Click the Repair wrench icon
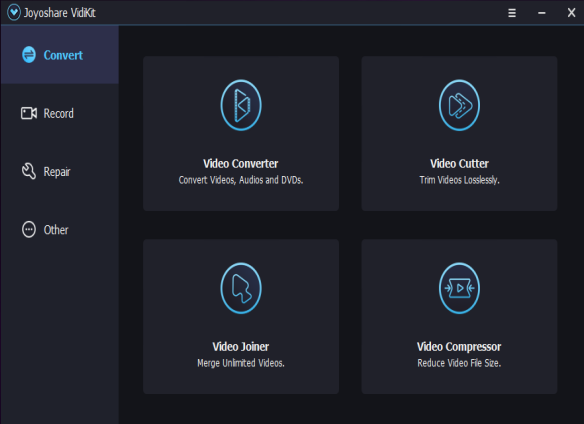The height and width of the screenshot is (424, 584). (x=29, y=171)
